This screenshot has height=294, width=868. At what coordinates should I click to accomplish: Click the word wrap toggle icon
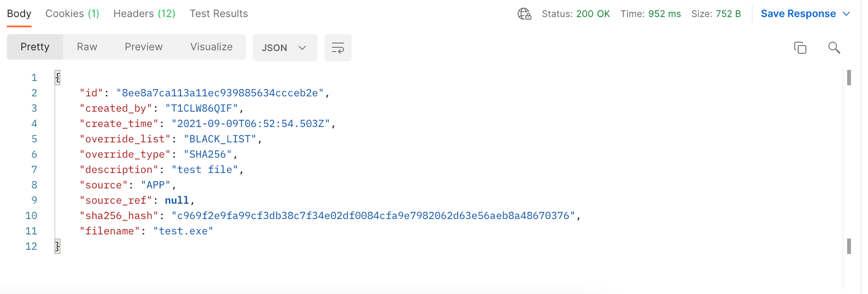click(338, 48)
